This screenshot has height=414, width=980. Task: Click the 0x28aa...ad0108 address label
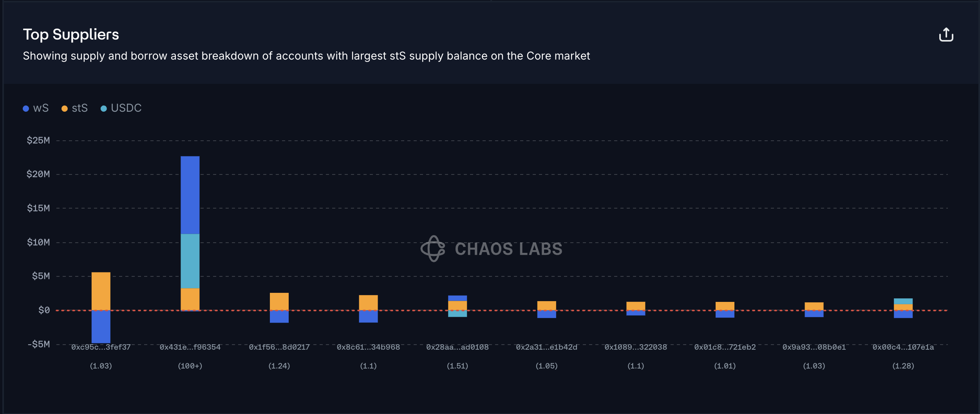(x=457, y=347)
